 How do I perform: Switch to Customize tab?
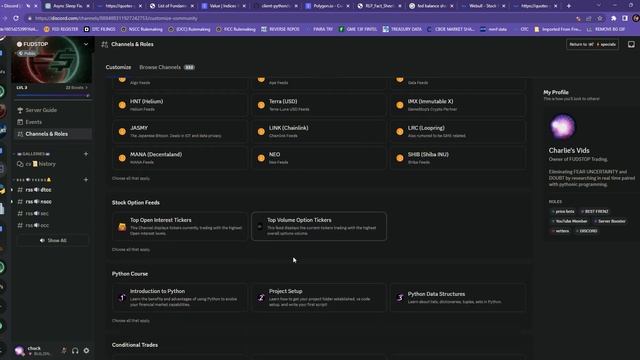pyautogui.click(x=118, y=67)
